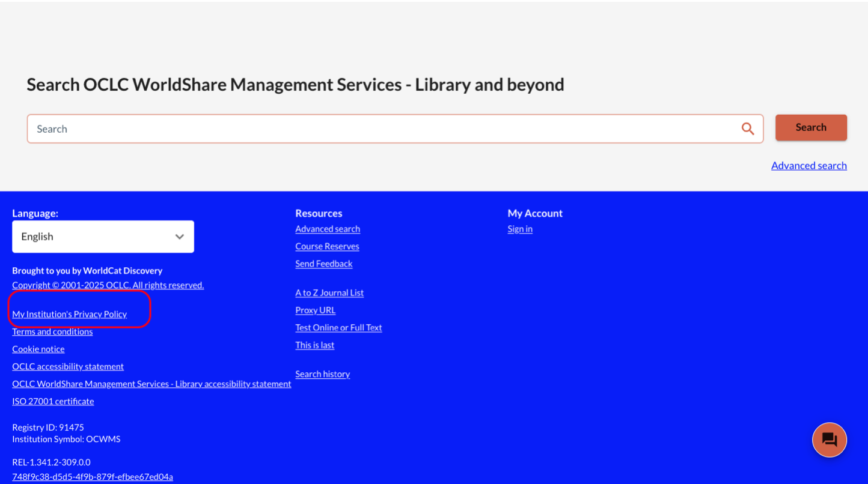Open the Send Feedback link

point(323,264)
